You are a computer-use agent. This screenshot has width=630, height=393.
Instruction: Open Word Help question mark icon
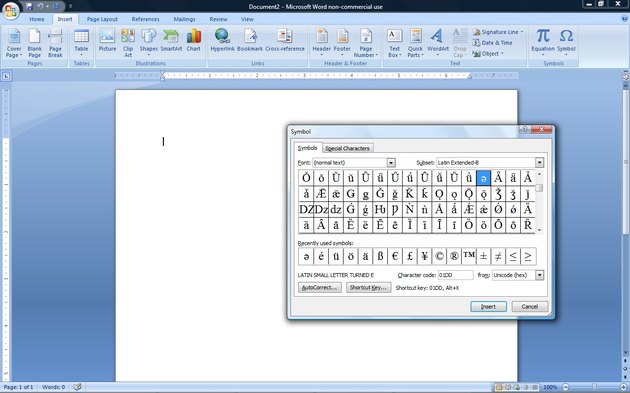pyautogui.click(x=625, y=19)
